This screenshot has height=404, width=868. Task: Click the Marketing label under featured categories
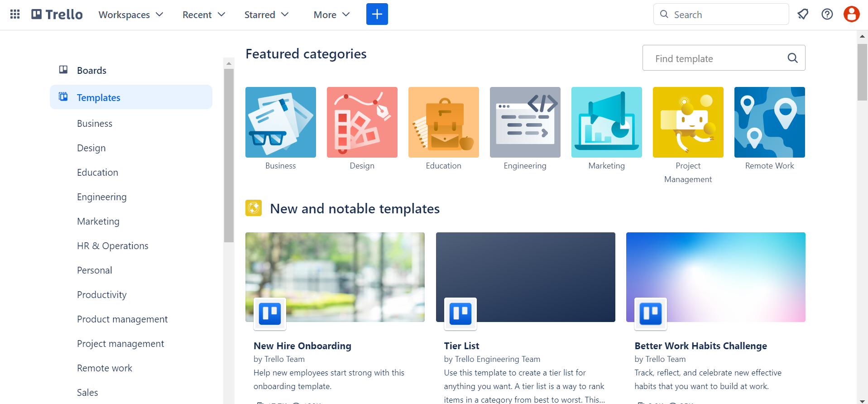(x=607, y=166)
